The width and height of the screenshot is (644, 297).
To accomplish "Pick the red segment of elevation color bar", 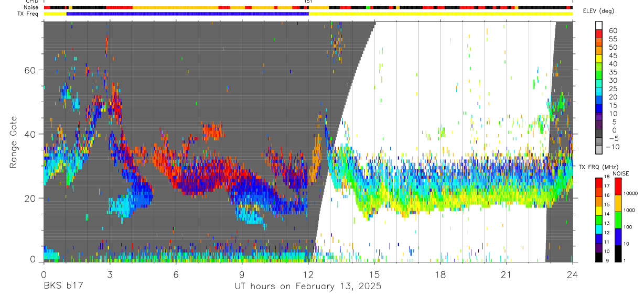I will (x=599, y=34).
